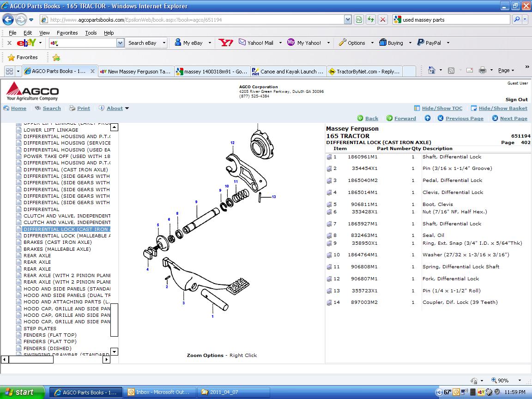
Task: Click the Quick Tabs grid icon
Action: 10,71
